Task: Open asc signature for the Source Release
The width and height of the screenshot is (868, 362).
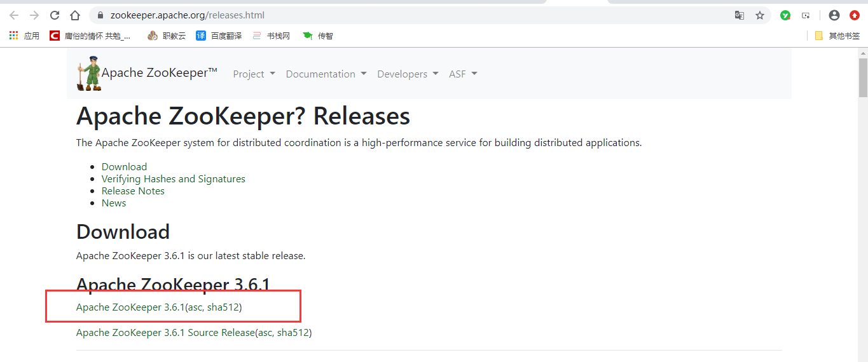Action: pos(265,333)
